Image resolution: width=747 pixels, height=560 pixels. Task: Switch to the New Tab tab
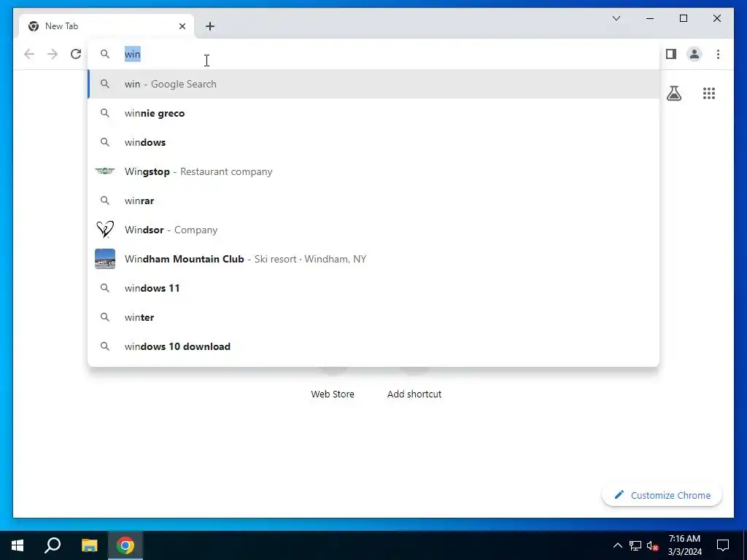tap(107, 26)
